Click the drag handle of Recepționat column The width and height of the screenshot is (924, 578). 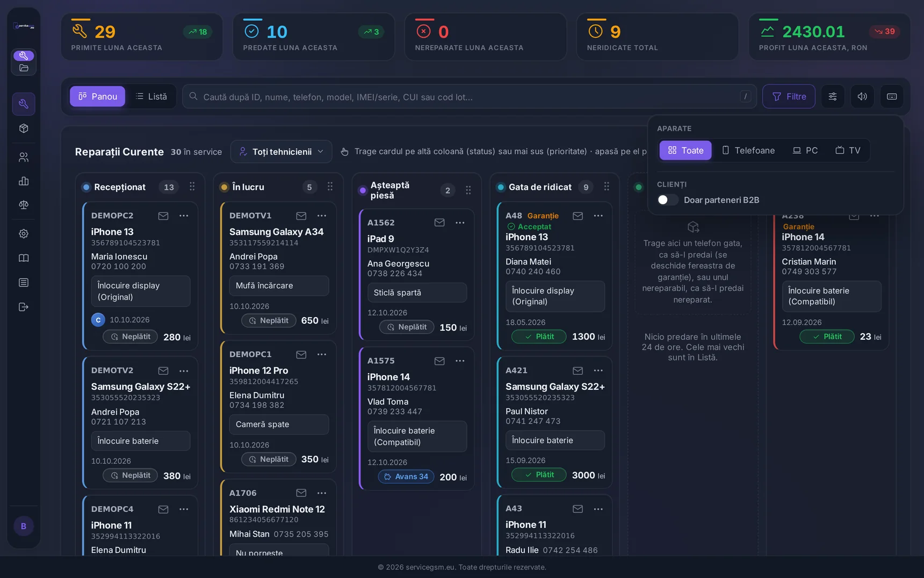pos(192,187)
